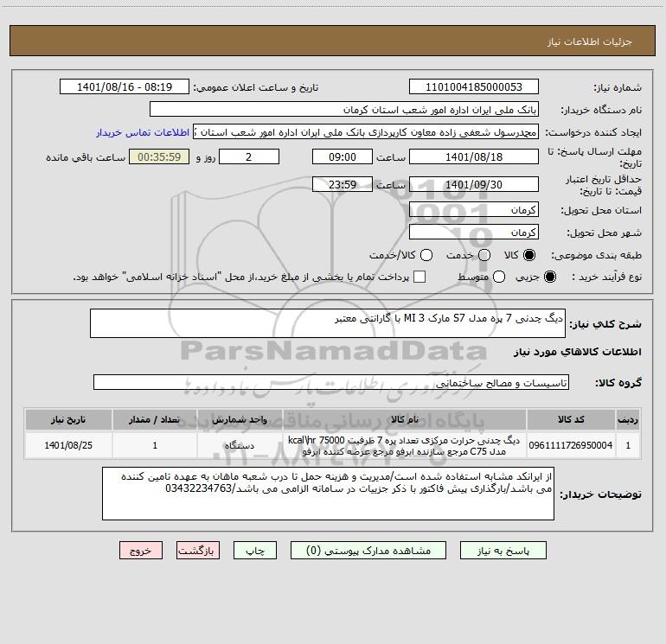Click the شماره نیاز field 1101004185000053
Viewport: 666px width, 644px height.
coord(474,87)
